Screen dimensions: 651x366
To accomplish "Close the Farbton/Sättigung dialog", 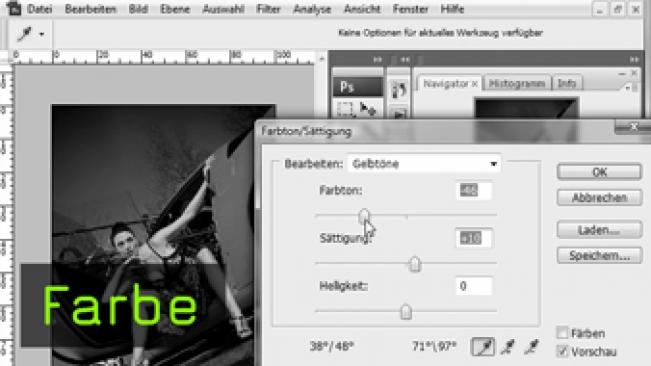I will (633, 127).
